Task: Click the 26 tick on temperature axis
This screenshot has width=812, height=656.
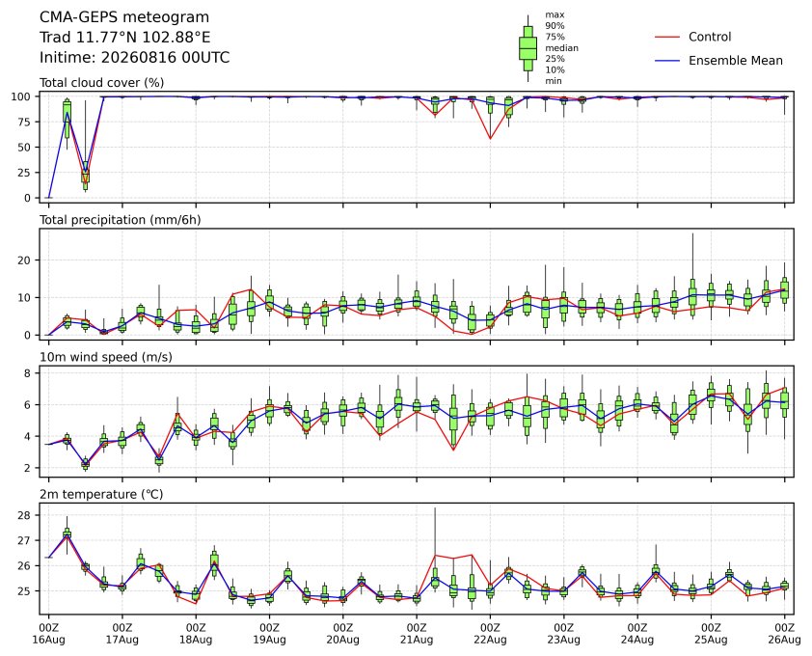Action: coord(25,566)
